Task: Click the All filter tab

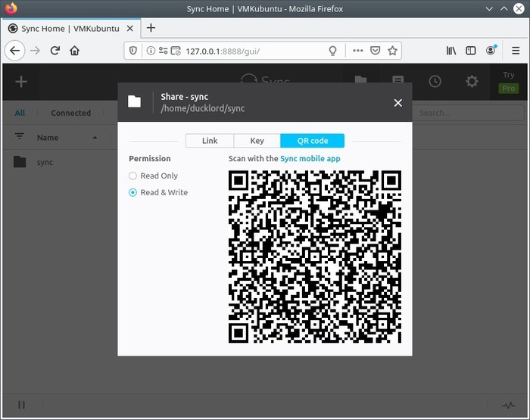Action: click(20, 113)
